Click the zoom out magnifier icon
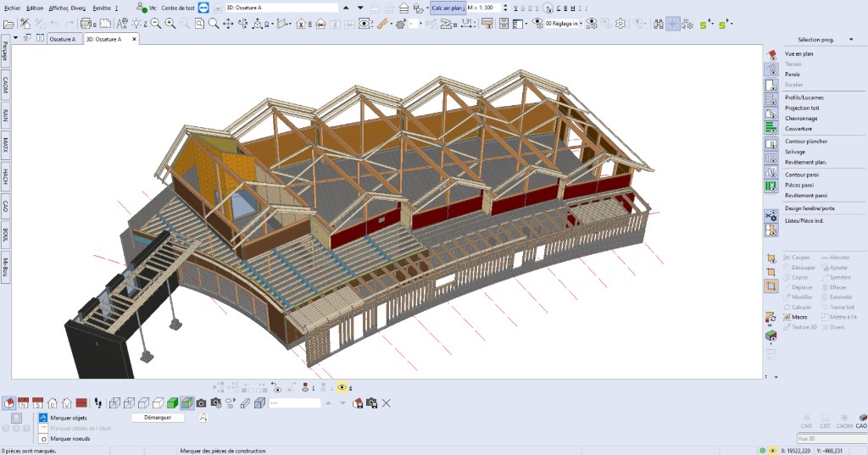This screenshot has width=868, height=455. click(x=156, y=24)
